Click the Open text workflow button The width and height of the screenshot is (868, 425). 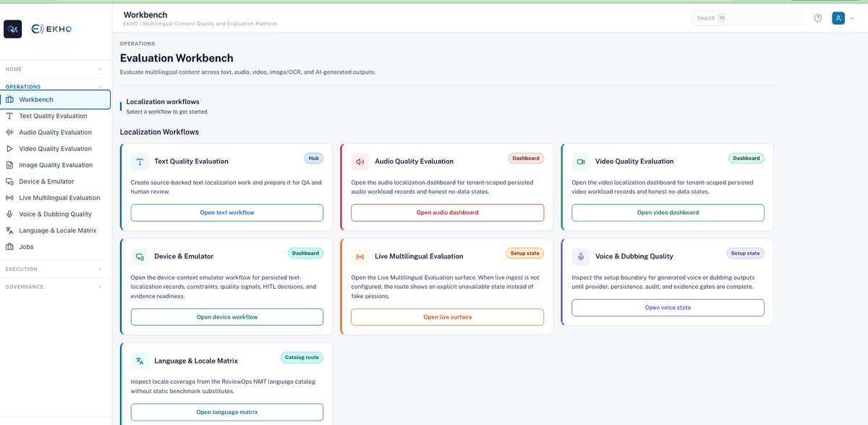(x=227, y=213)
